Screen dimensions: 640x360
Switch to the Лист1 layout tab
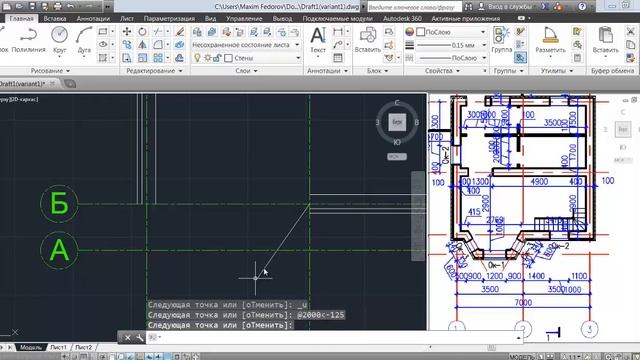pyautogui.click(x=58, y=347)
